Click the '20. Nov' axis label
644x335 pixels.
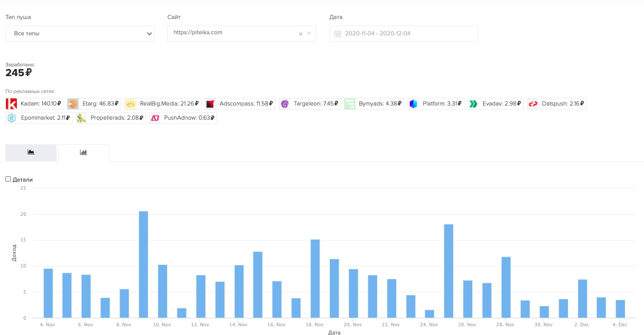click(353, 325)
